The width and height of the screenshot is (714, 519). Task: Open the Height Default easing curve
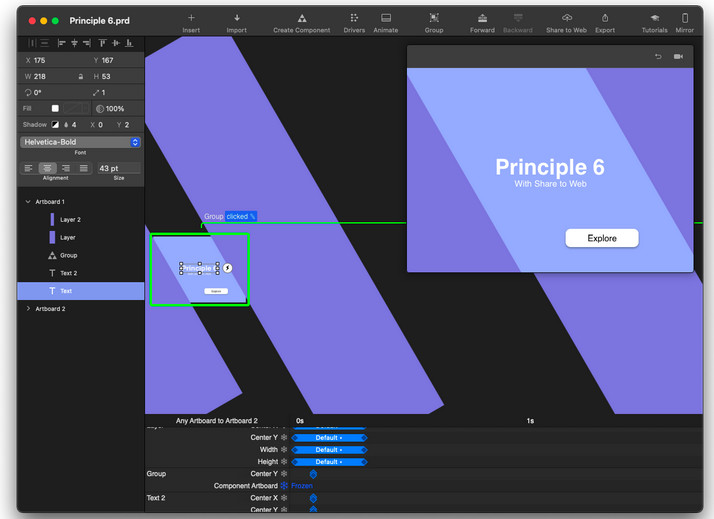tap(329, 462)
